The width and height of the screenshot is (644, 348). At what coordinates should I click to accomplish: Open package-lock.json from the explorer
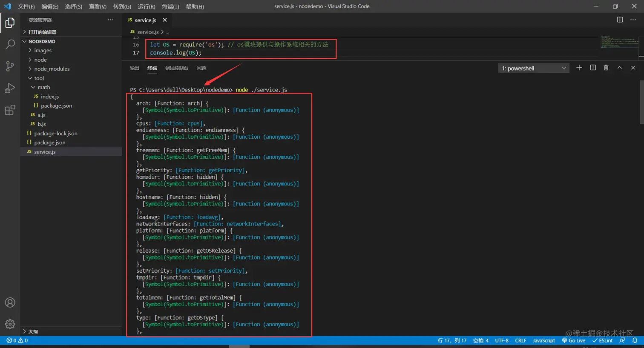click(x=71, y=133)
